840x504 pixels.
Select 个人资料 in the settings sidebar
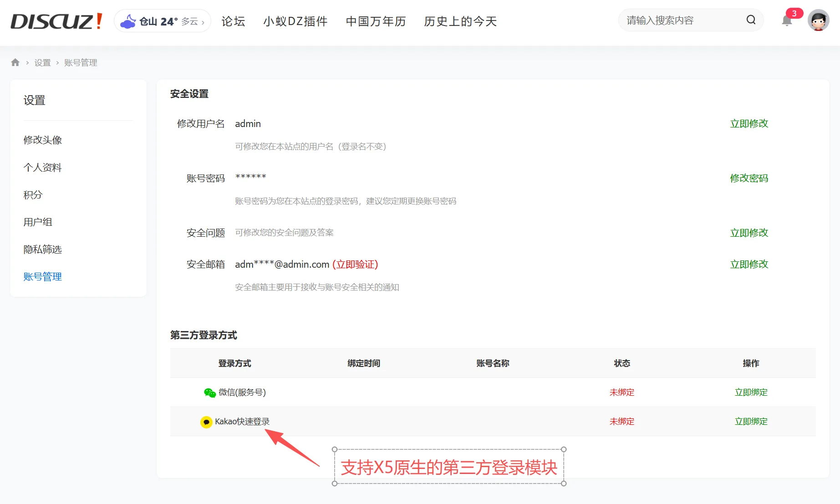tap(43, 167)
